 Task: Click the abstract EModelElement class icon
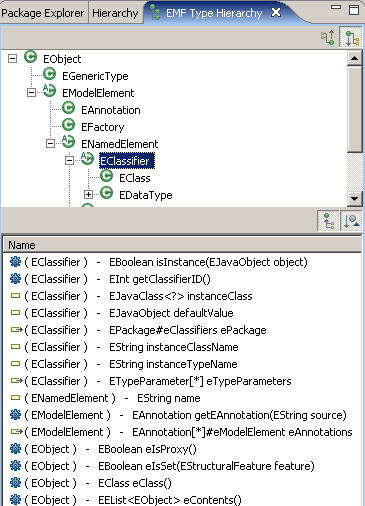pos(50,91)
